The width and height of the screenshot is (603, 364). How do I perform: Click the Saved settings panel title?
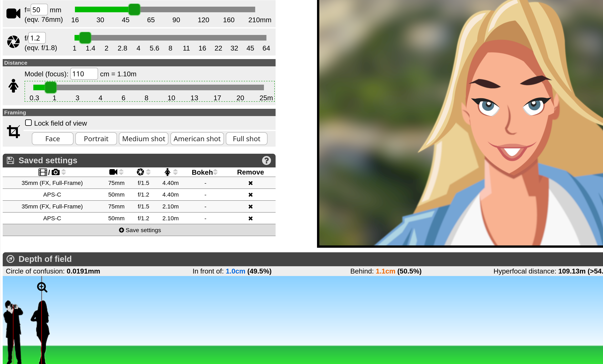[x=48, y=161]
